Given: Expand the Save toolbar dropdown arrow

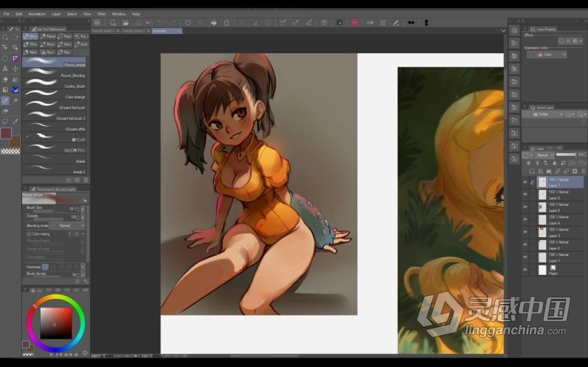Looking at the screenshot, I should (x=147, y=22).
